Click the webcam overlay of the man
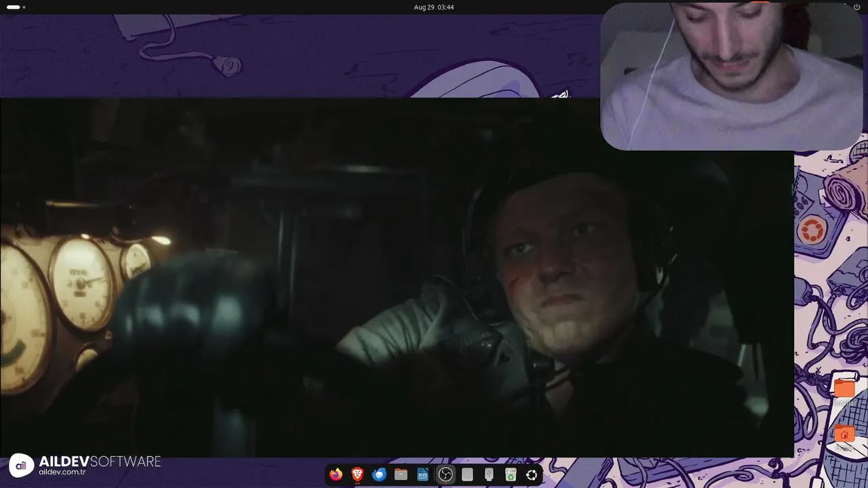The image size is (868, 488). [x=732, y=76]
